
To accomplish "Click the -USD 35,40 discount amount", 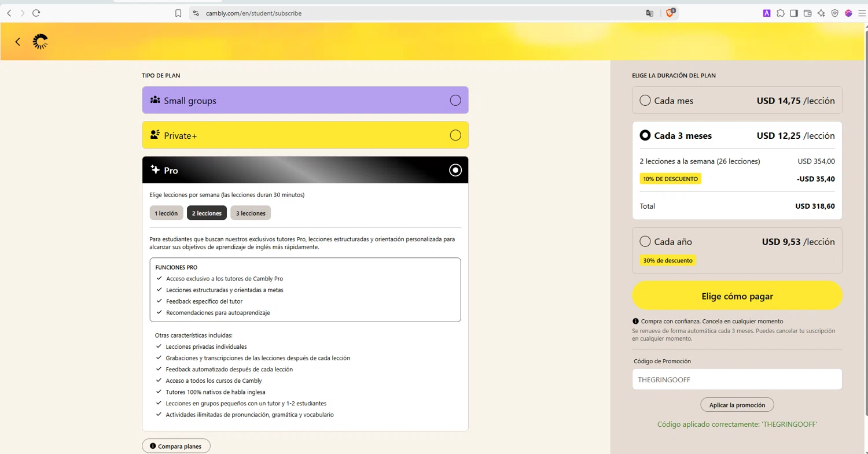I will 815,179.
